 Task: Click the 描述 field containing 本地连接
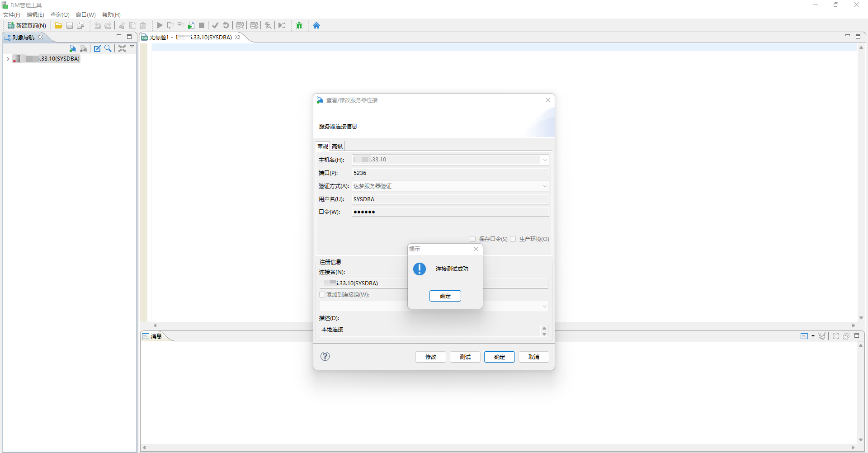pyautogui.click(x=429, y=330)
